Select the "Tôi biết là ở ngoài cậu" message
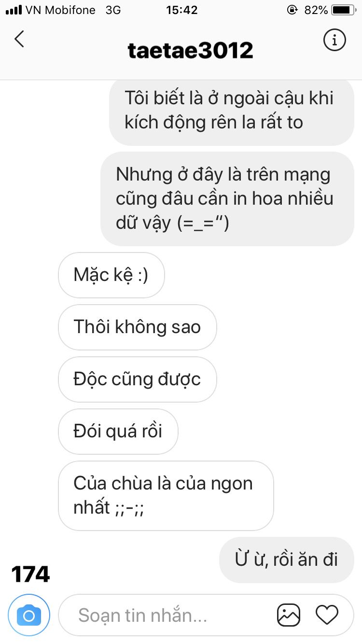Image resolution: width=362 pixels, height=644 pixels. coord(232,111)
